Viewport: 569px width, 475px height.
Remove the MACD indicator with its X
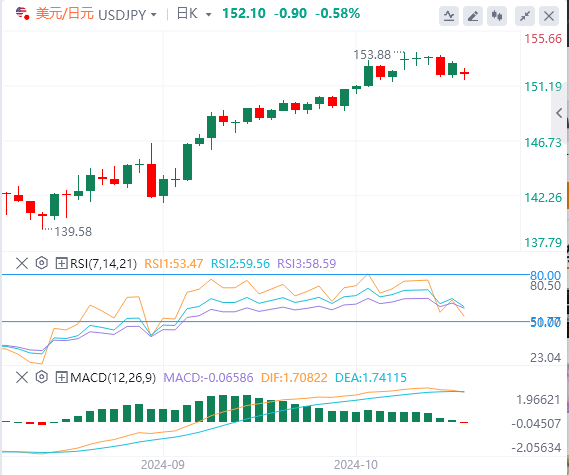click(x=22, y=377)
